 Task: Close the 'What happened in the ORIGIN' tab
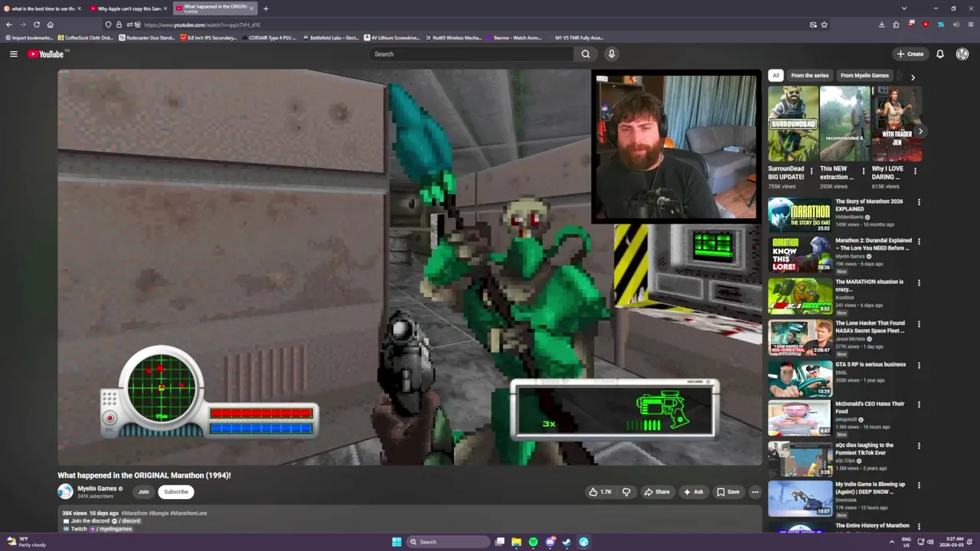251,8
